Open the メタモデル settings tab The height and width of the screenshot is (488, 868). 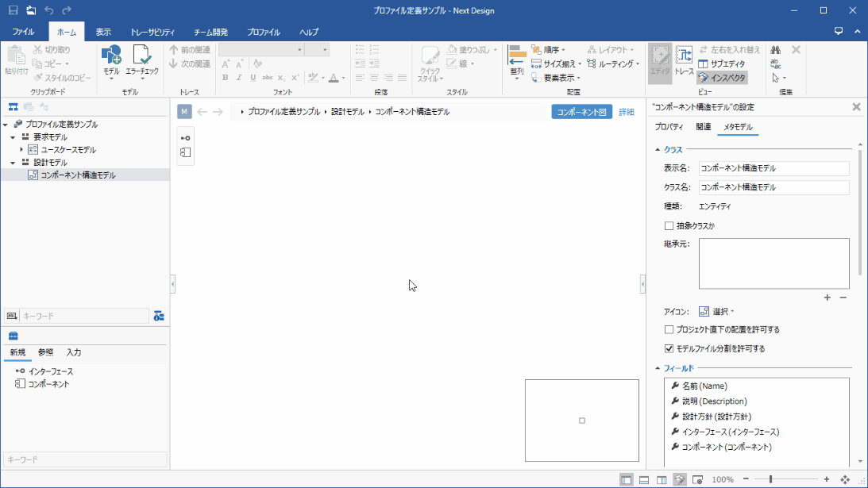point(737,125)
